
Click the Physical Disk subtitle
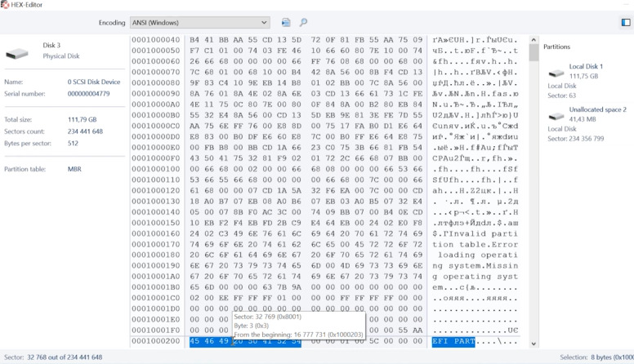tap(61, 56)
